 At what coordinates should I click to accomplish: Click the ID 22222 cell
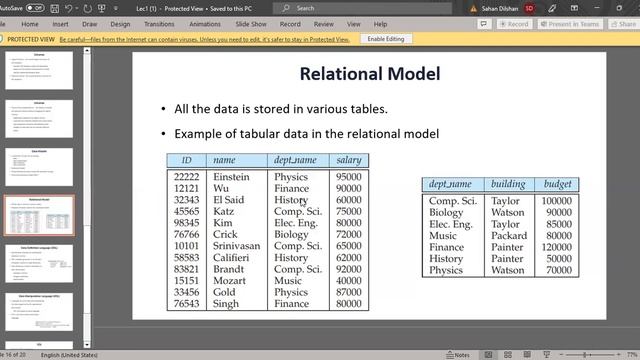click(x=186, y=177)
